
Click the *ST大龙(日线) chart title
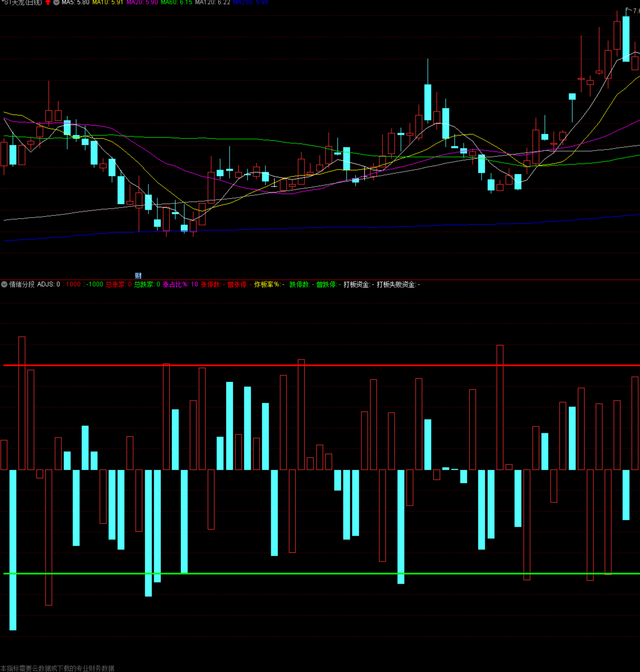[21, 2]
